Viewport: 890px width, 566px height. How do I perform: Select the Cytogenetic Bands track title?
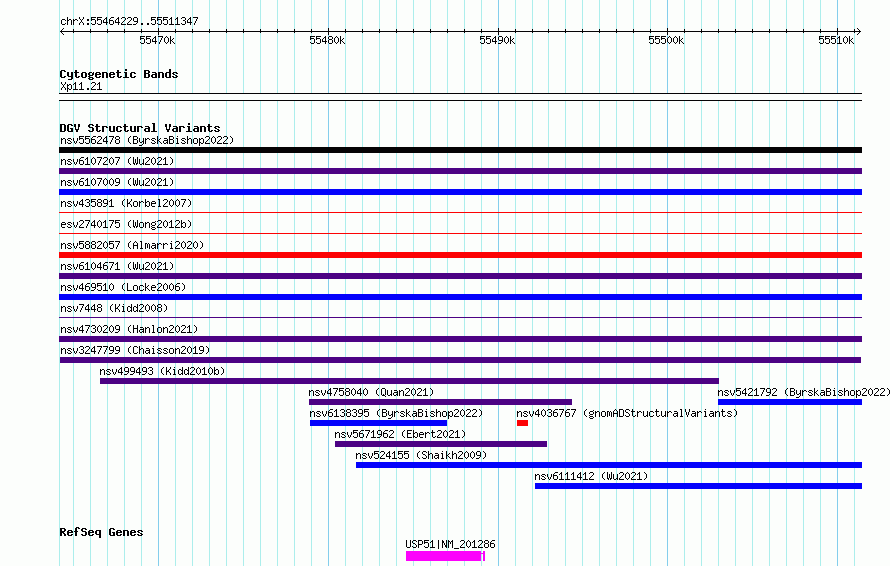[x=119, y=74]
